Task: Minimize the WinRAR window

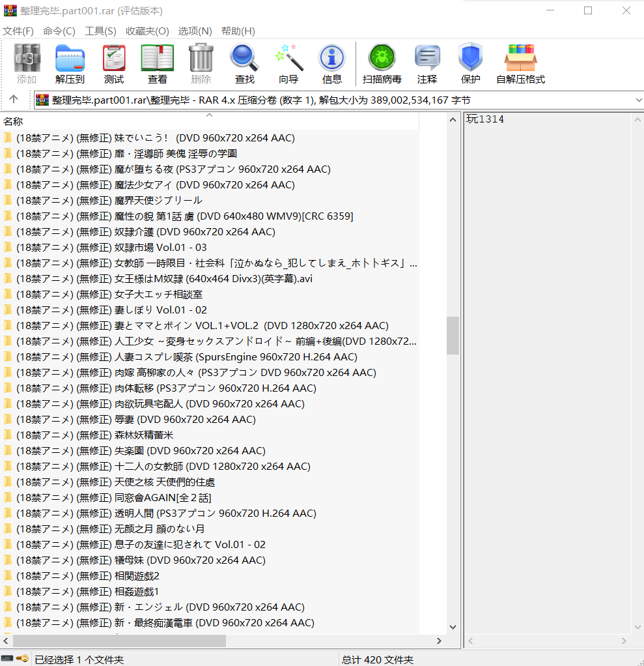Action: [x=550, y=10]
